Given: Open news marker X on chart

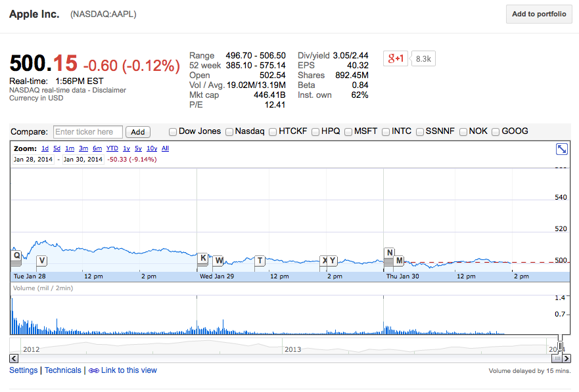Looking at the screenshot, I should [324, 261].
